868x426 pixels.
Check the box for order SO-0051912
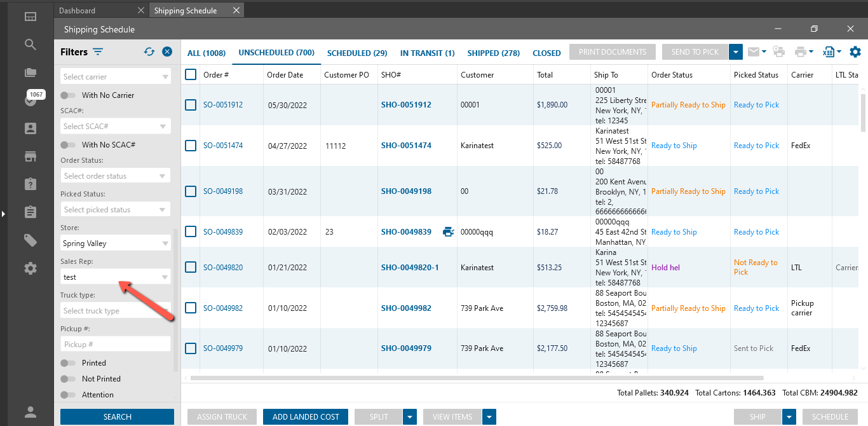(x=191, y=105)
